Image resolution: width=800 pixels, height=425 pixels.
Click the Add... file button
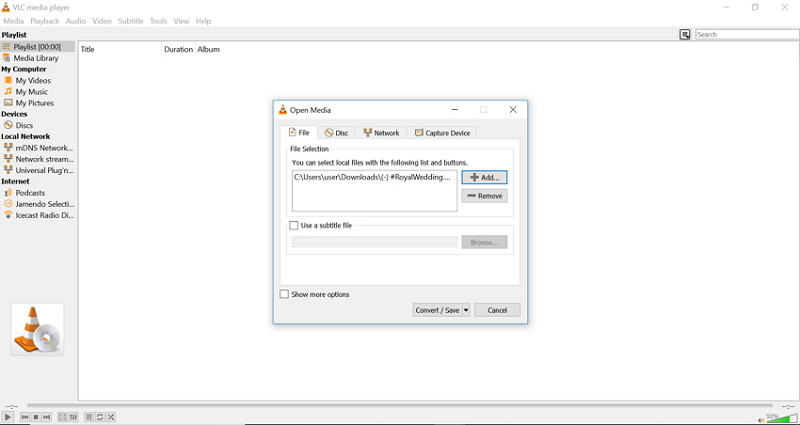484,177
